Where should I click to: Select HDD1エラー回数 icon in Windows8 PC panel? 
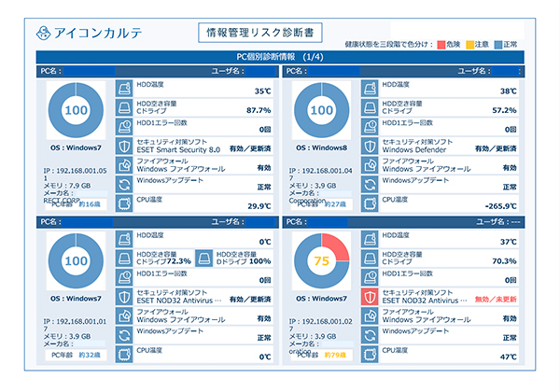click(370, 127)
